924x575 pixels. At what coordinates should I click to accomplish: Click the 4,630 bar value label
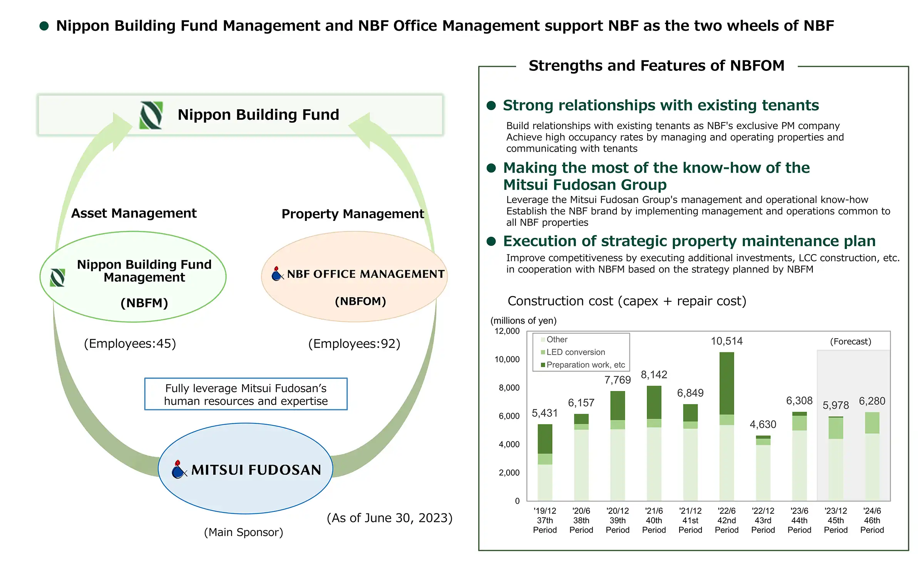tap(763, 425)
